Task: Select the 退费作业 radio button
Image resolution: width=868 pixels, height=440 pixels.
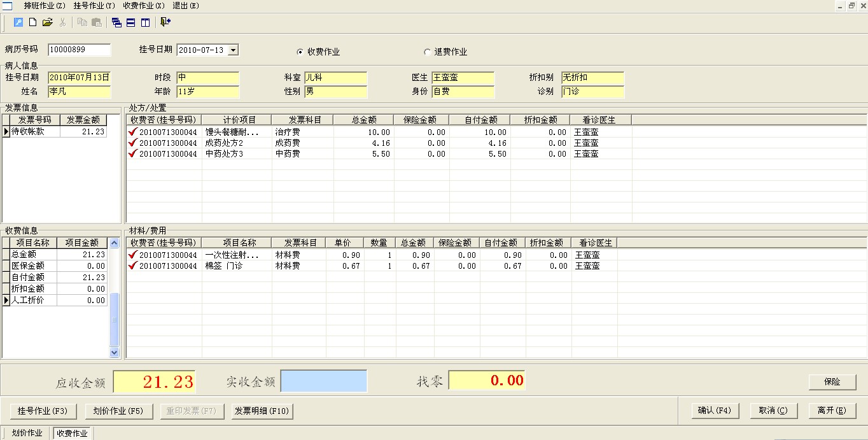Action: tap(428, 52)
